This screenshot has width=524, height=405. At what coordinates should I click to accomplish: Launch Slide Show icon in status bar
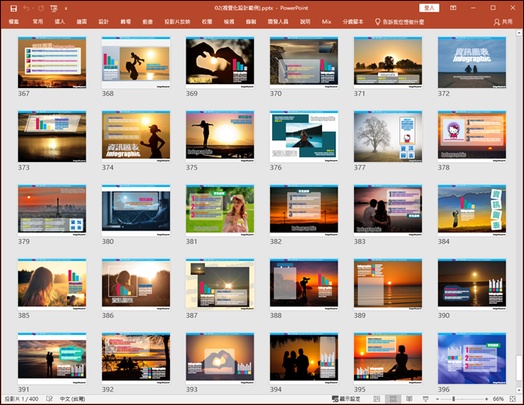(x=425, y=399)
